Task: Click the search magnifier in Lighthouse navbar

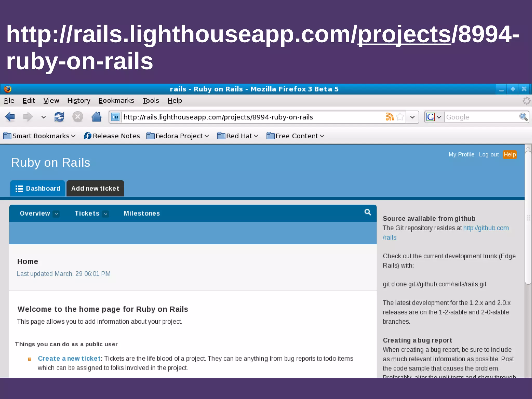Action: [x=368, y=212]
